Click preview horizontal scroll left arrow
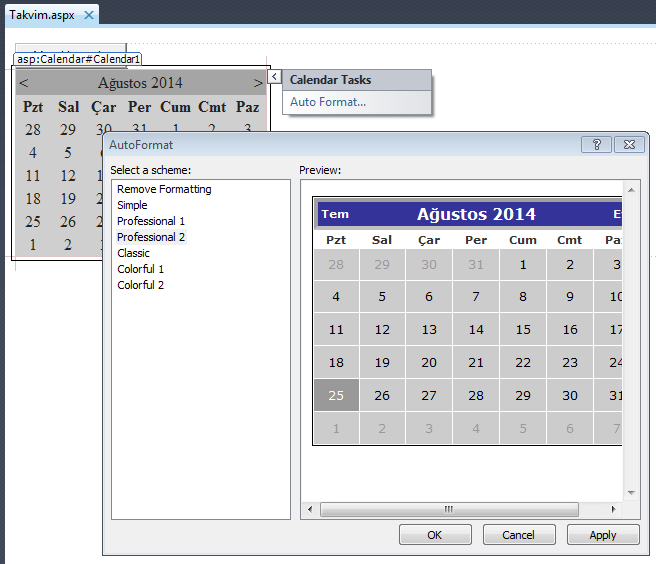 coord(310,509)
